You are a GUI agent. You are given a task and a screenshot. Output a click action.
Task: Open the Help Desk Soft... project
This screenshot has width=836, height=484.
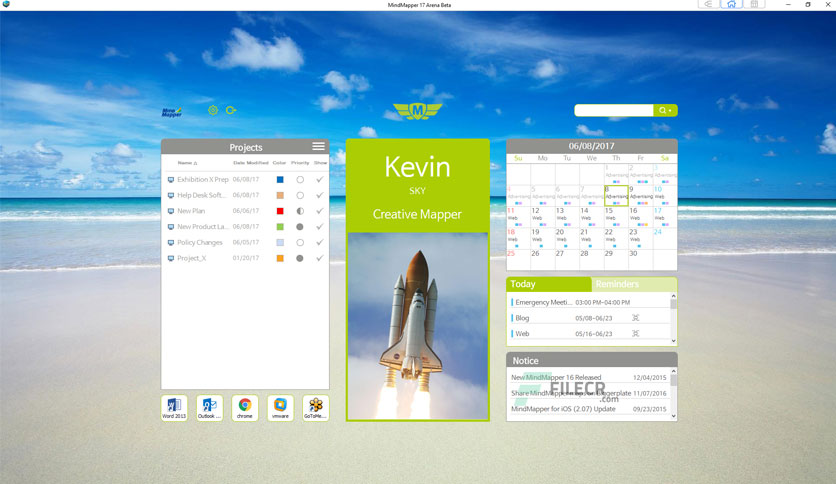(200, 195)
